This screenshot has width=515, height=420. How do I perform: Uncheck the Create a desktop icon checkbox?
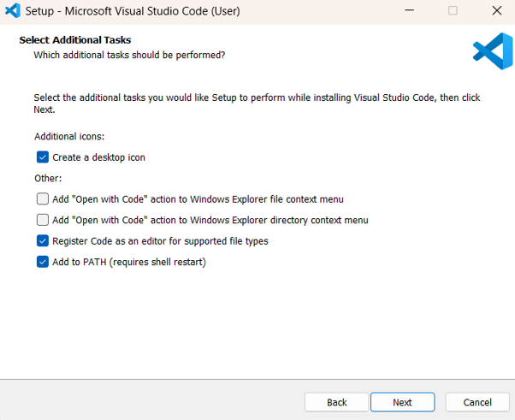[43, 157]
